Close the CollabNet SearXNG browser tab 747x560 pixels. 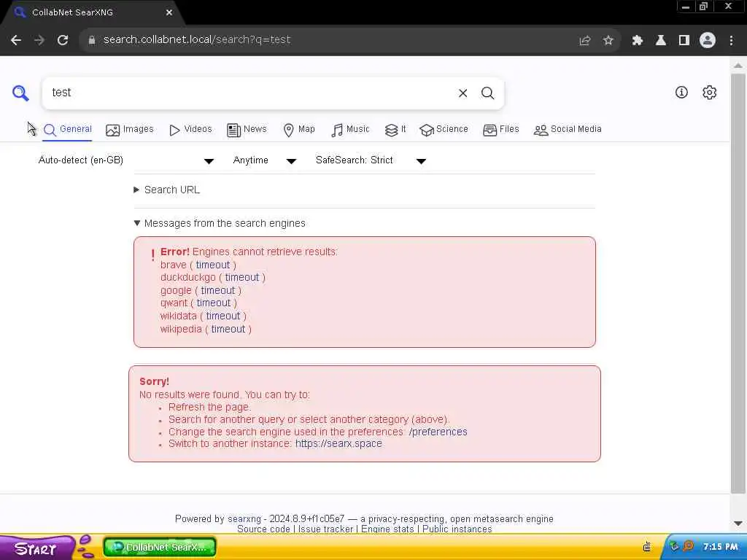tap(169, 12)
